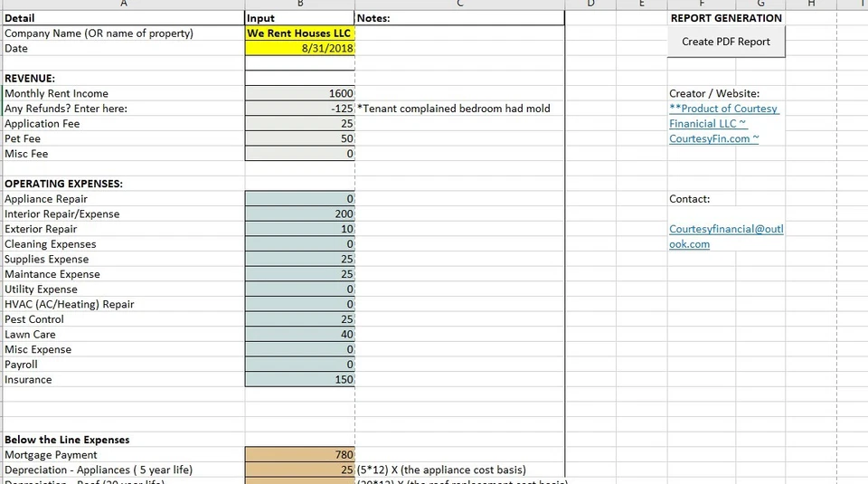The image size is (868, 484).
Task: Select the Depreciation Appliances value cell
Action: coord(299,470)
